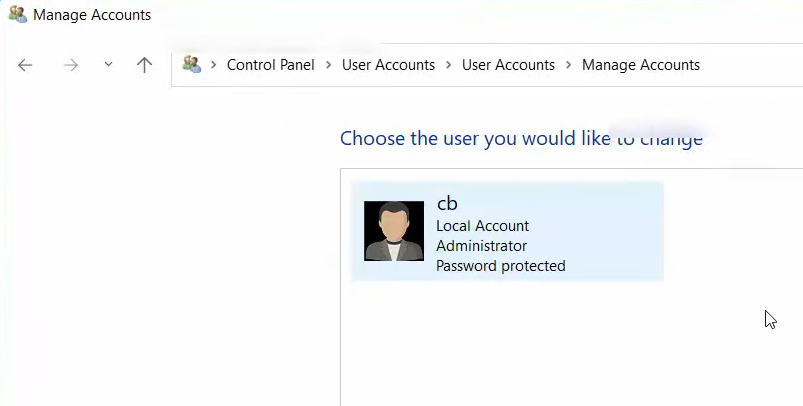Screen dimensions: 803x406
Task: Click the Administrator label on cb account
Action: [x=481, y=246]
